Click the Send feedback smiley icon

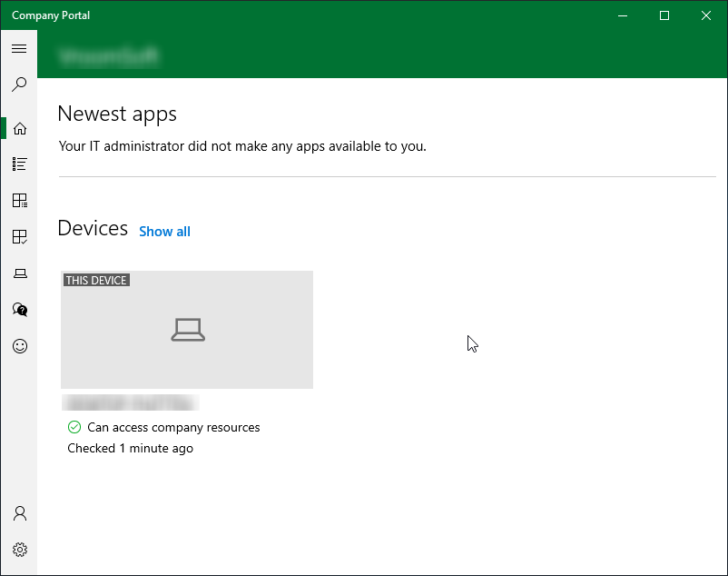(19, 346)
